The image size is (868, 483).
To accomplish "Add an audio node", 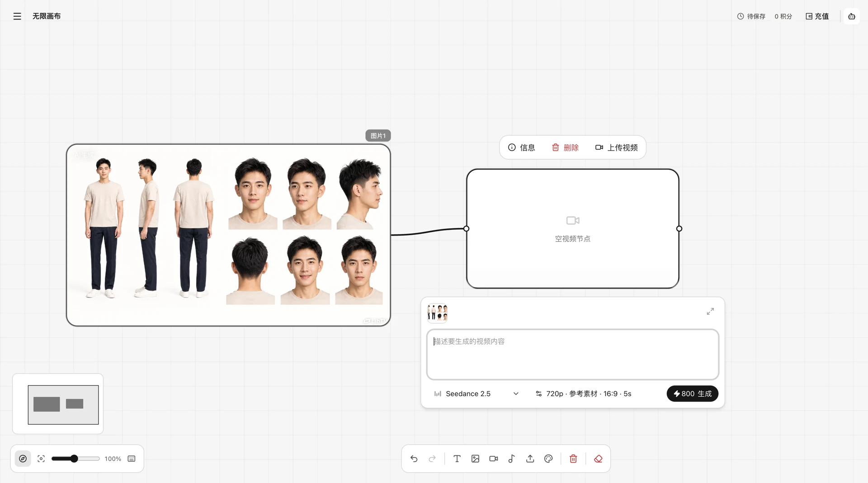I will (512, 459).
